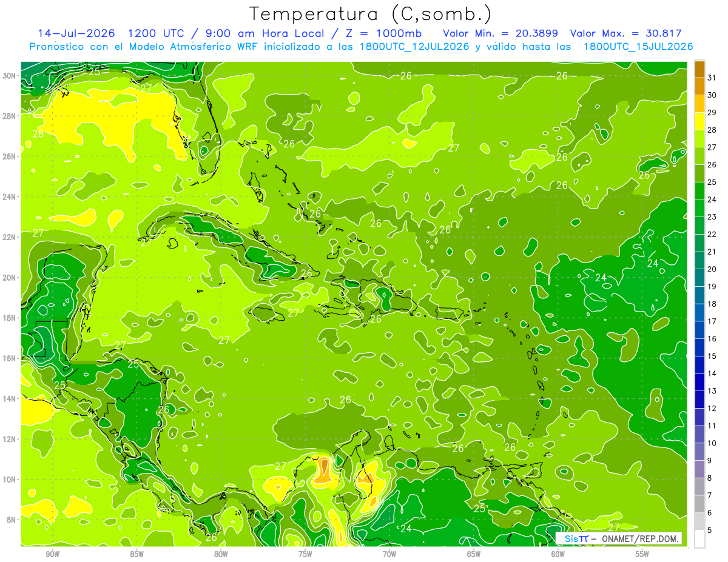Click the color scale label '29'
This screenshot has width=728, height=562.
coord(712,113)
